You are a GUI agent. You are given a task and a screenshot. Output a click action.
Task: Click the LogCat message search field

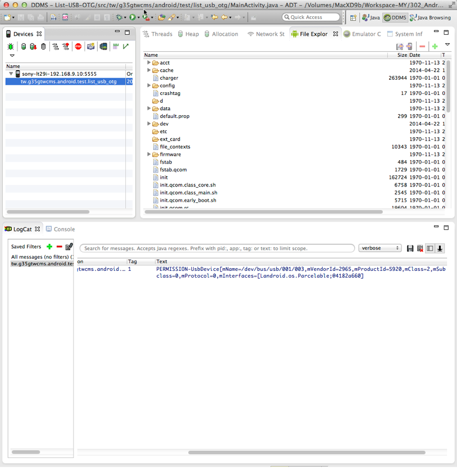point(216,248)
